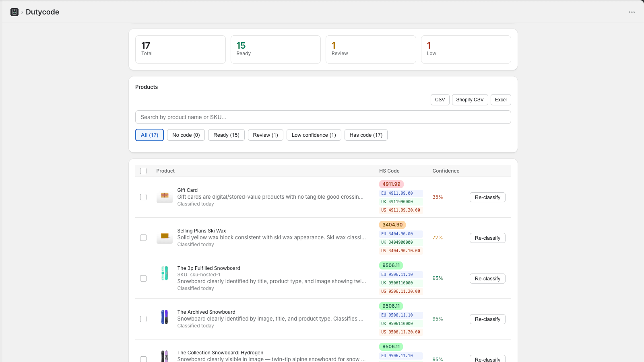The image size is (644, 362).
Task: Click the Gift Card product thumbnail
Action: [x=165, y=197]
